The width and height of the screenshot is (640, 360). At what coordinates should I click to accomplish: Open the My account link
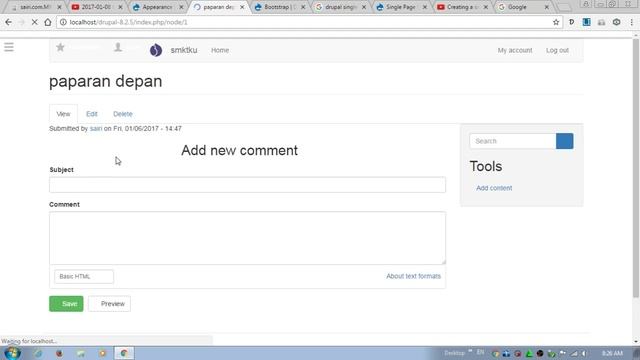click(x=515, y=50)
